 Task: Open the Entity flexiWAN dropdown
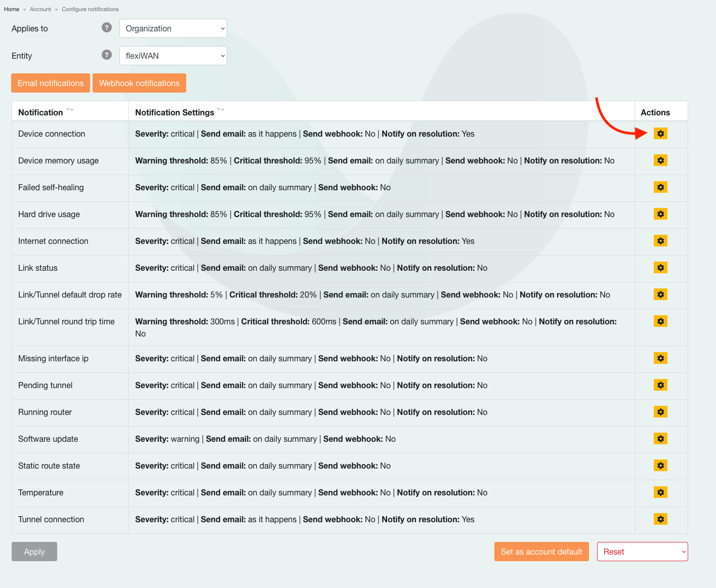tap(173, 56)
